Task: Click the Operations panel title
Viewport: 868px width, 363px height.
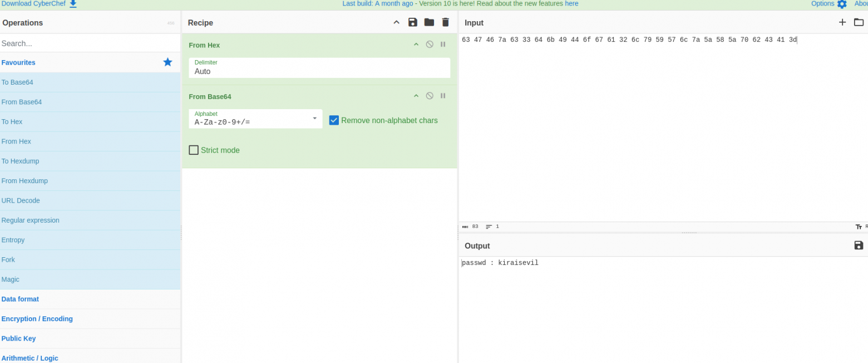Action: pos(23,23)
